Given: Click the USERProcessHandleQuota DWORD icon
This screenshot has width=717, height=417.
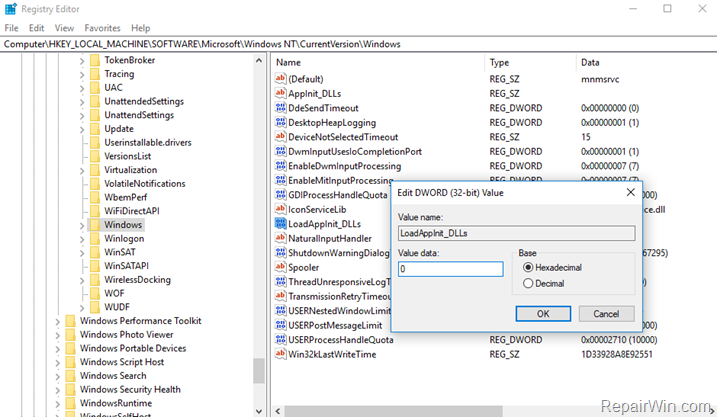Looking at the screenshot, I should pos(280,339).
